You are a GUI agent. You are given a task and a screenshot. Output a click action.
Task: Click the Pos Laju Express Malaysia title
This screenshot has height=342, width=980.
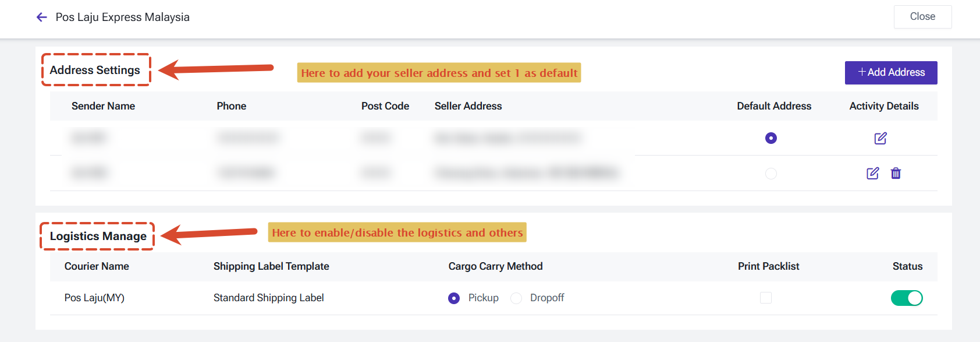(122, 17)
